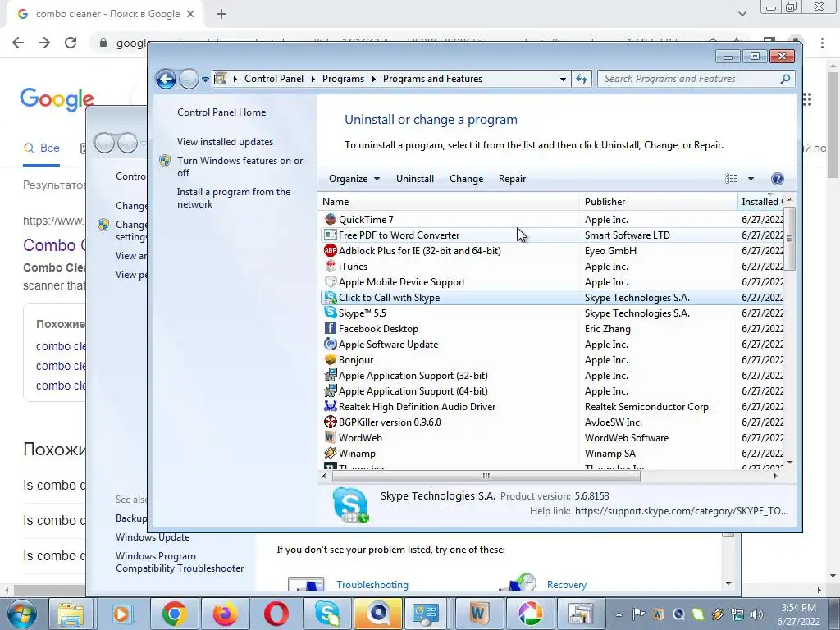Click the Realtek High Definition Audio Driver icon
Screen dimensions: 840x630
[331, 407]
